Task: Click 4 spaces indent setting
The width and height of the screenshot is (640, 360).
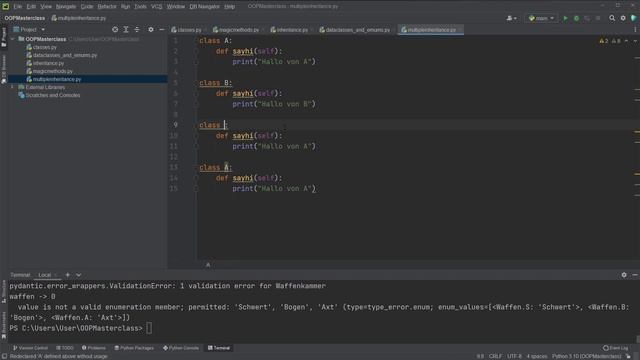Action: click(537, 356)
